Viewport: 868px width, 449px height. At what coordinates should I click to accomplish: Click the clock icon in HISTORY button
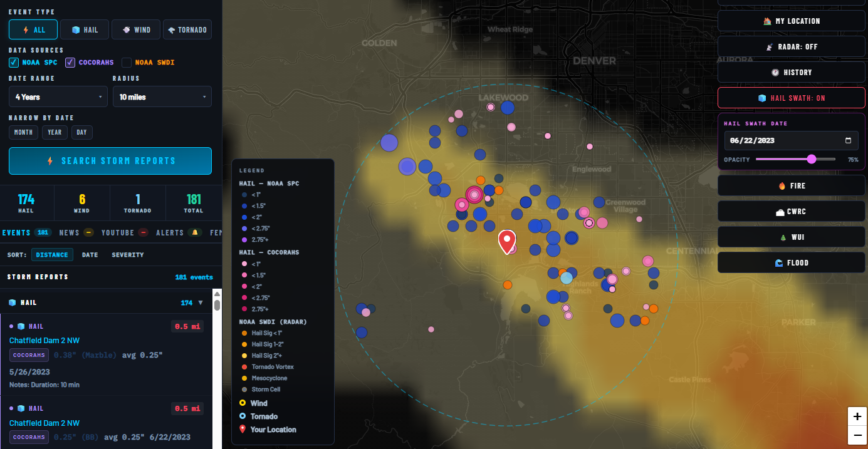tap(775, 72)
